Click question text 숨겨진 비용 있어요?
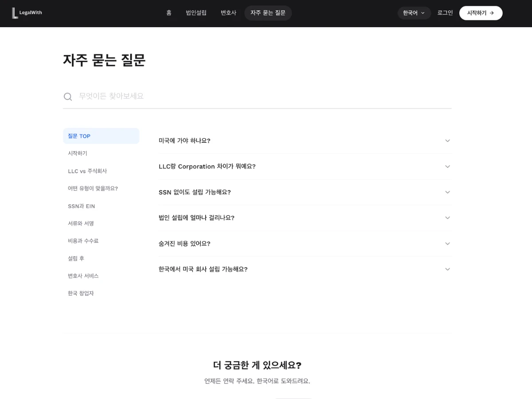Screen dimensions: 532x399 pos(184,243)
